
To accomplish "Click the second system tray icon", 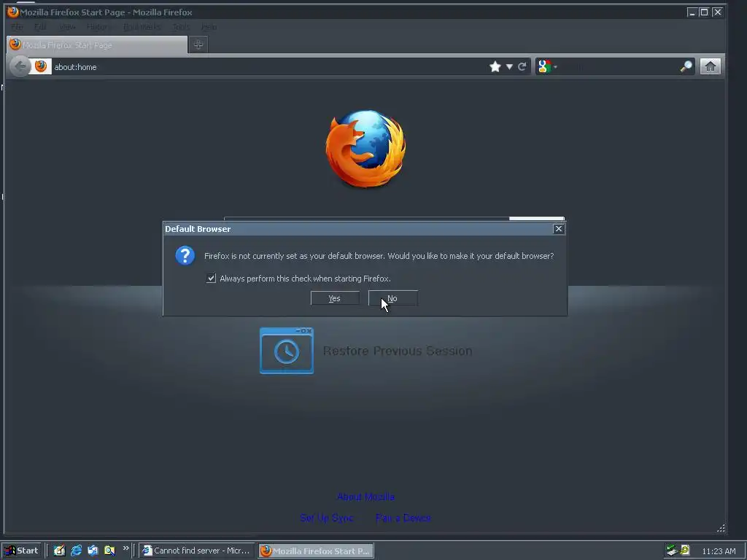I will tap(685, 550).
